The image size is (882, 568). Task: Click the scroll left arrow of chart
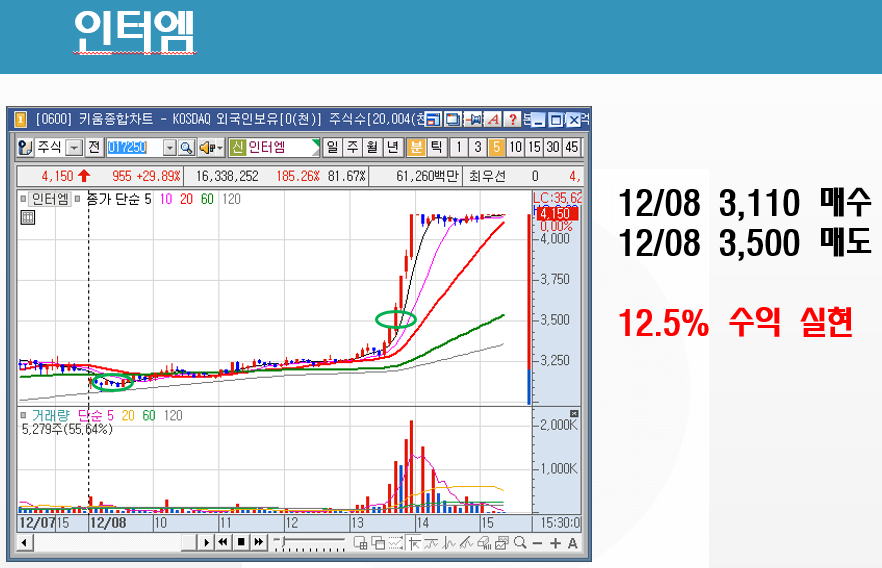(x=24, y=543)
